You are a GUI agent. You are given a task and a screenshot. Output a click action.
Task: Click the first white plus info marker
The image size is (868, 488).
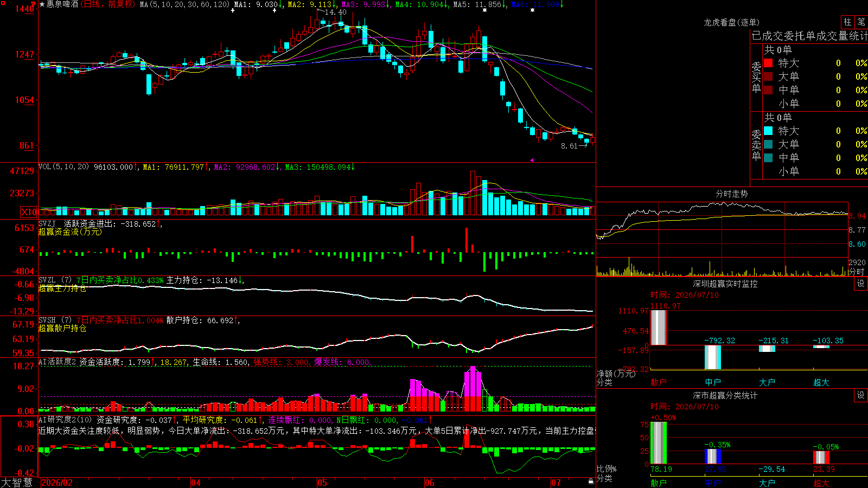(233, 10)
